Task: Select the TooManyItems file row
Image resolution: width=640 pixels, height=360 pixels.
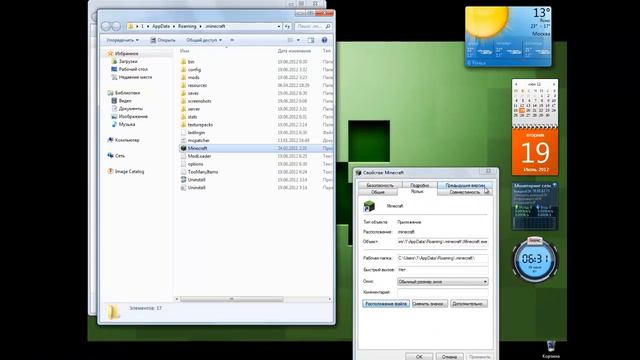Action: click(x=256, y=172)
